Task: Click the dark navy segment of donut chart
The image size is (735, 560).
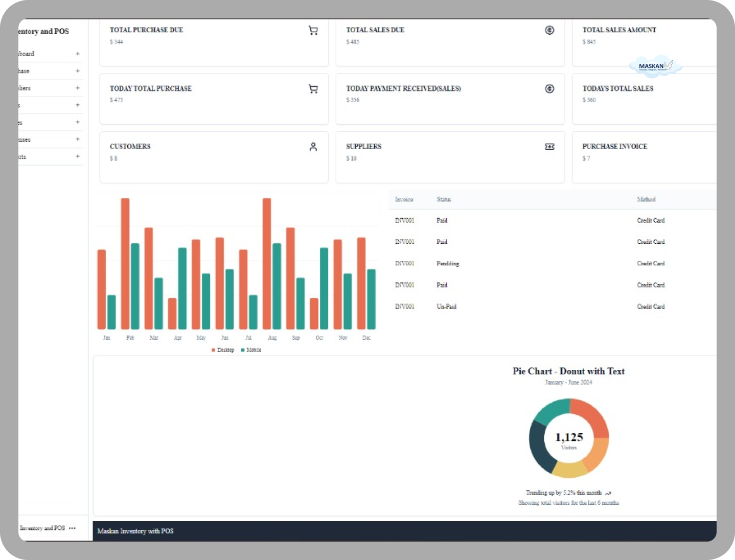Action: pos(539,447)
